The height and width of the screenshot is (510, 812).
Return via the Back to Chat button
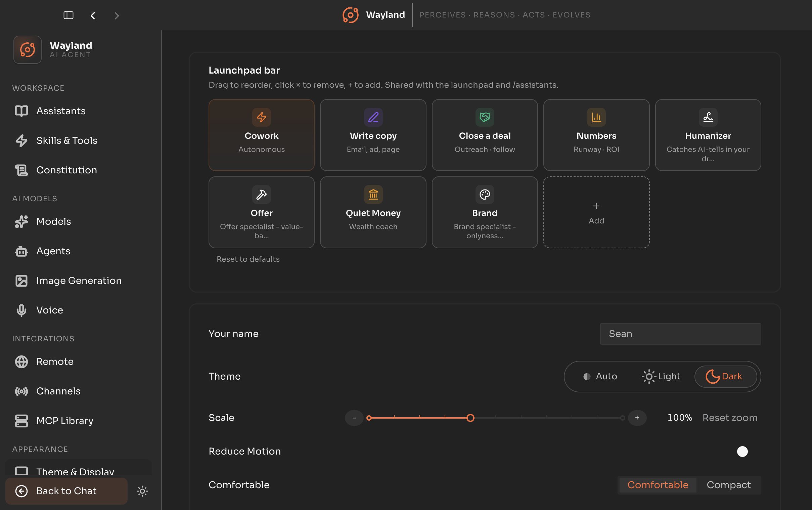pyautogui.click(x=66, y=491)
